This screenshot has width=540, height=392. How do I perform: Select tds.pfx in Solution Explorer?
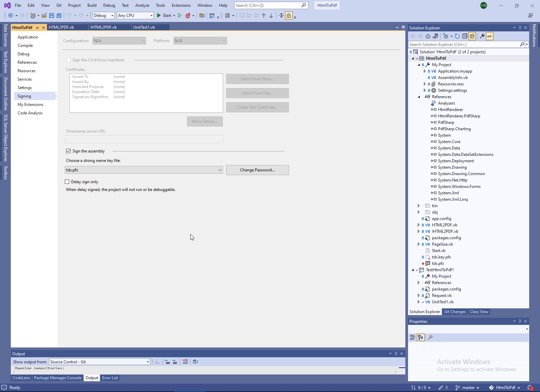click(x=438, y=263)
